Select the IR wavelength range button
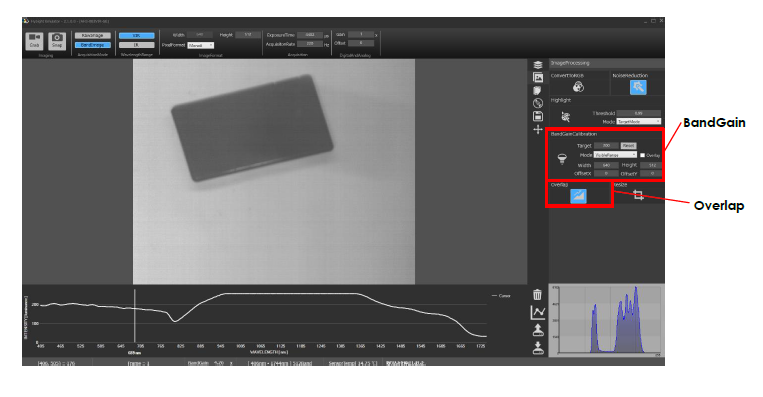Viewport: 763px width, 397px height. (137, 45)
